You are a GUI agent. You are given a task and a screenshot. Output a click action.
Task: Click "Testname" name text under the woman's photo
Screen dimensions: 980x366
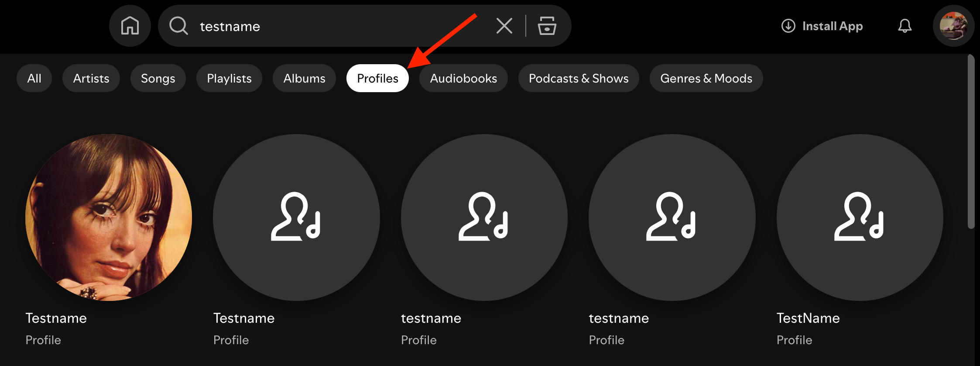(56, 318)
